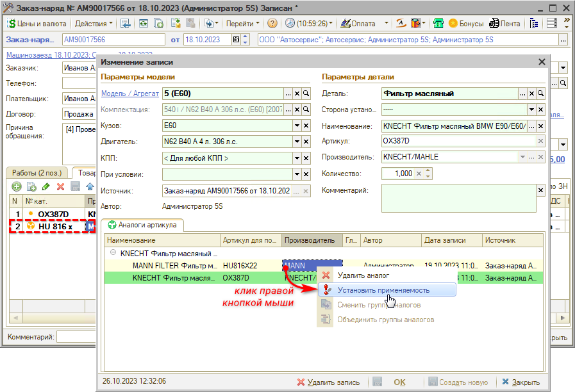Image resolution: width=575 pixels, height=392 pixels.
Task: Click the red X delete row icon
Action: coord(60,187)
